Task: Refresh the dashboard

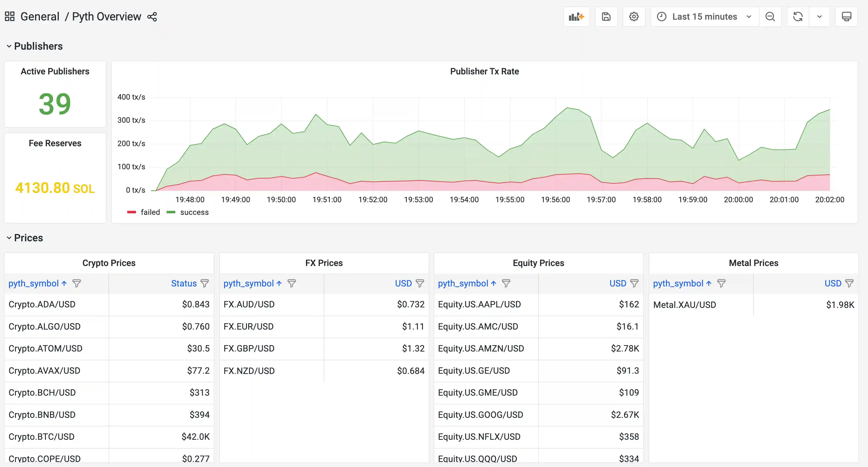Action: (798, 16)
